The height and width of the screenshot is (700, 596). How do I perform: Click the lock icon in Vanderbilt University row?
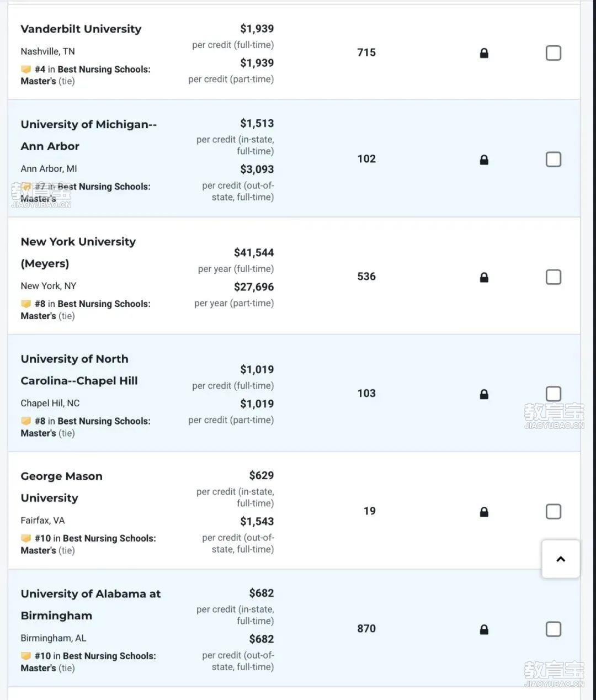[x=484, y=53]
